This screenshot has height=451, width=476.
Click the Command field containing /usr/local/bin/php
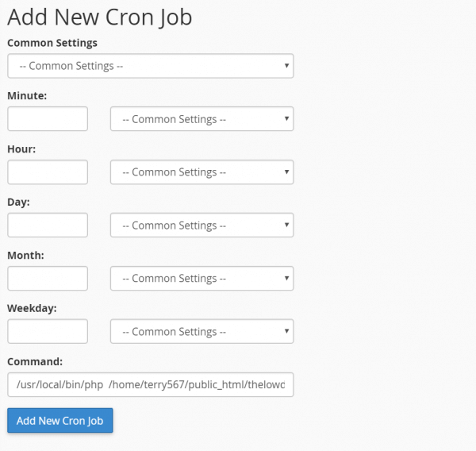(x=150, y=385)
